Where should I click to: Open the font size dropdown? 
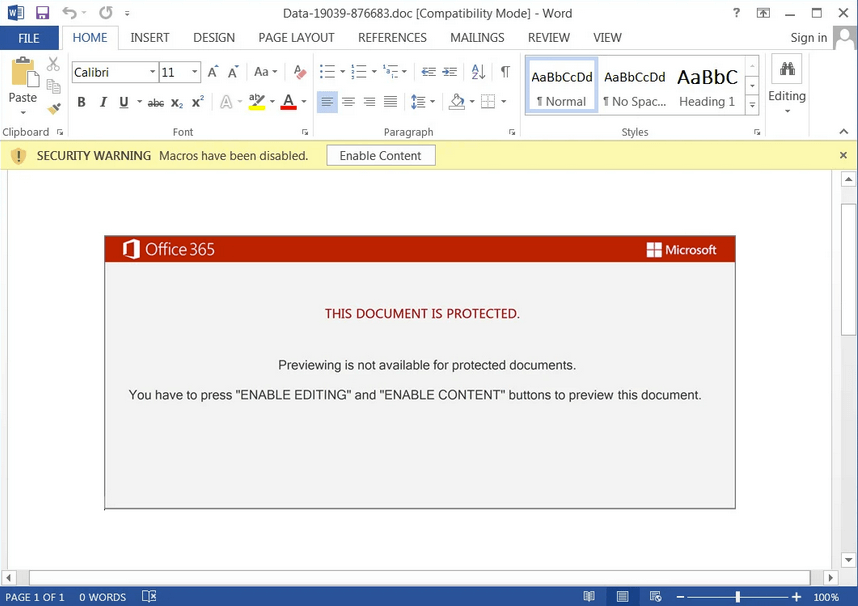click(195, 72)
